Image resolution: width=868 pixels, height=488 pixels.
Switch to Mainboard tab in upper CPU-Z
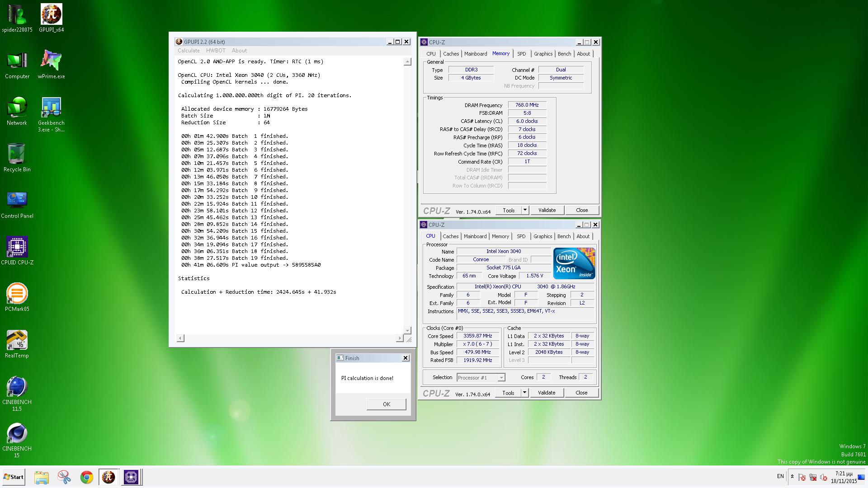click(x=476, y=54)
